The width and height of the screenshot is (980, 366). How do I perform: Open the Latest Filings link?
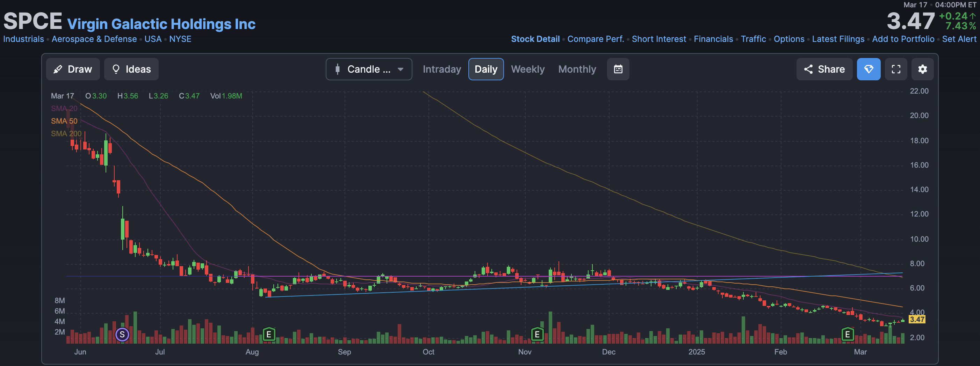[x=838, y=39]
